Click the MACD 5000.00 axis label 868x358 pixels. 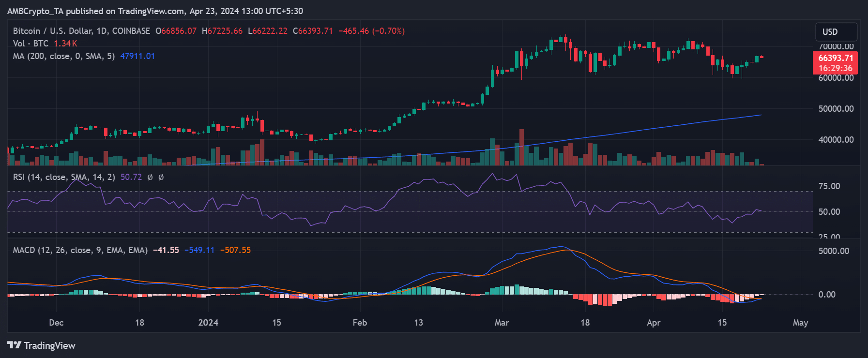tap(834, 251)
